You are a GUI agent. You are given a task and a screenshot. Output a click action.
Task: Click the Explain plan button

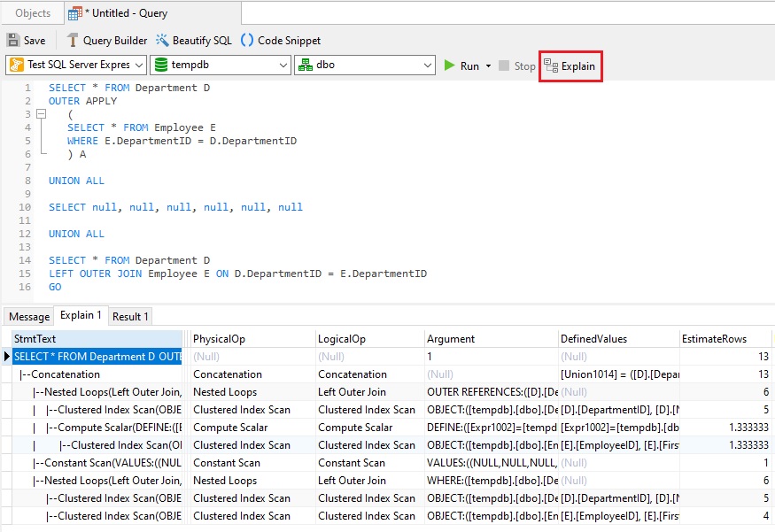click(570, 66)
